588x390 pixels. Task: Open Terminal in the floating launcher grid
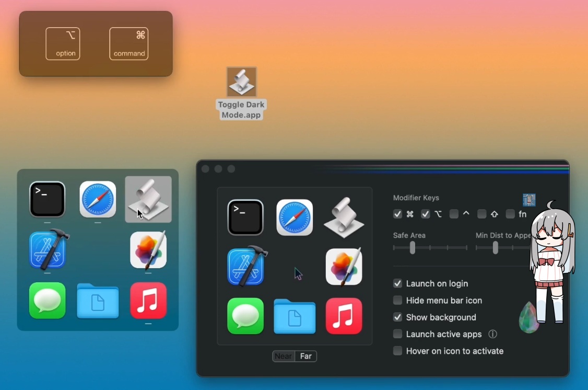pos(47,199)
